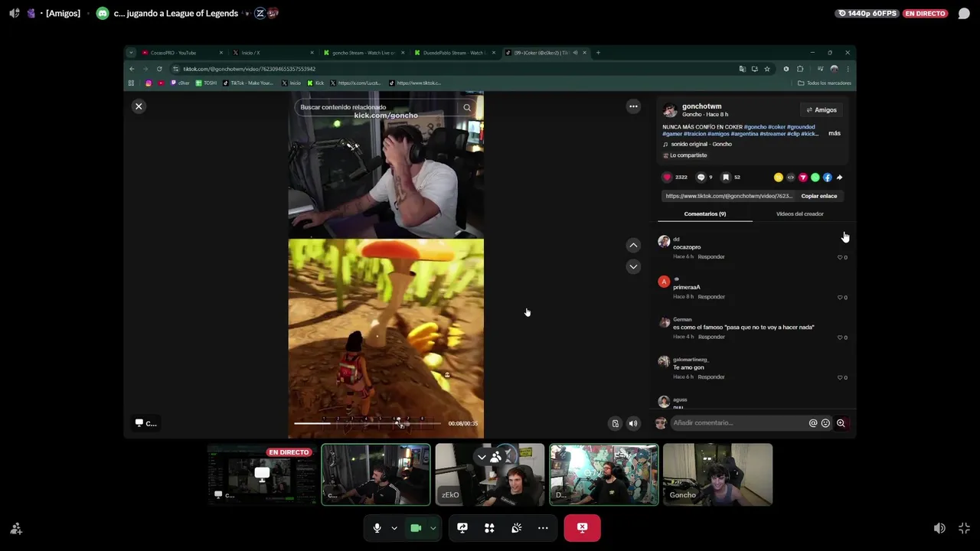Screen dimensions: 980x551
Task: Switch to the Videos del creador tab
Action: pyautogui.click(x=800, y=214)
